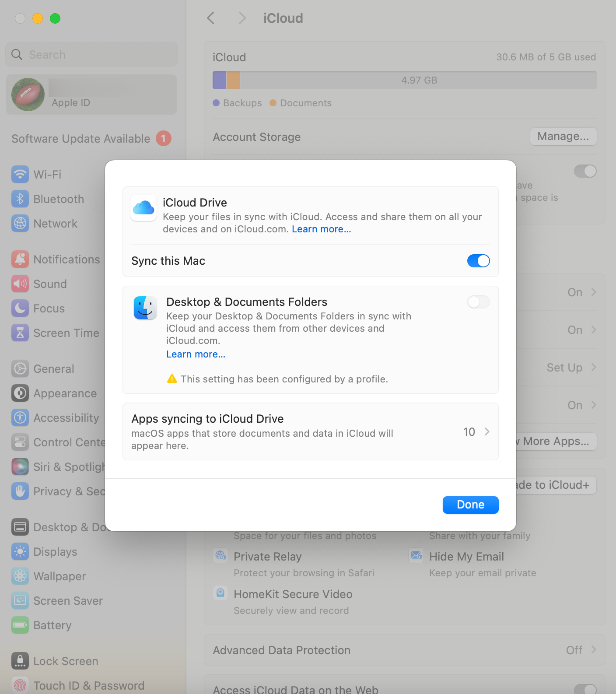Open iCloud Drive Learn more link
Screen dimensions: 616x694
[322, 229]
